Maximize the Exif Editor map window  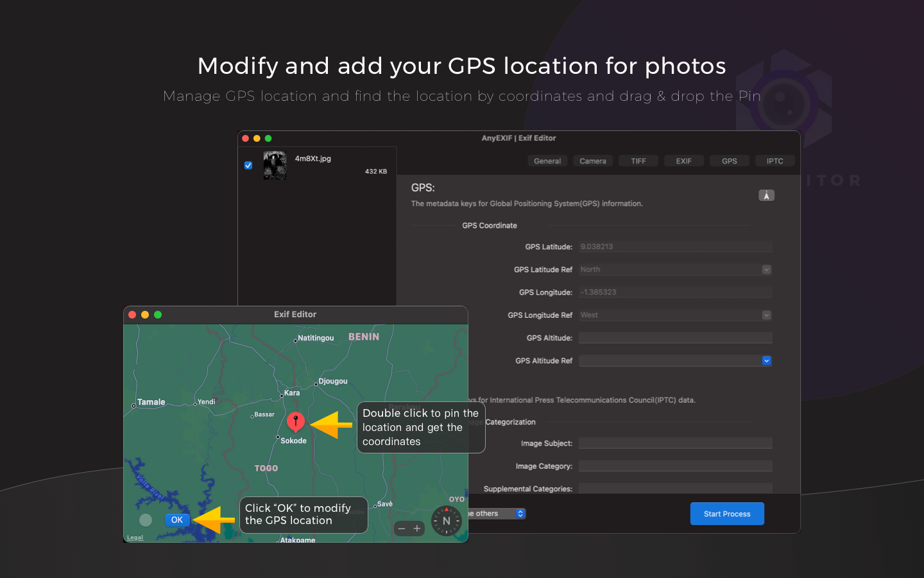coord(158,315)
